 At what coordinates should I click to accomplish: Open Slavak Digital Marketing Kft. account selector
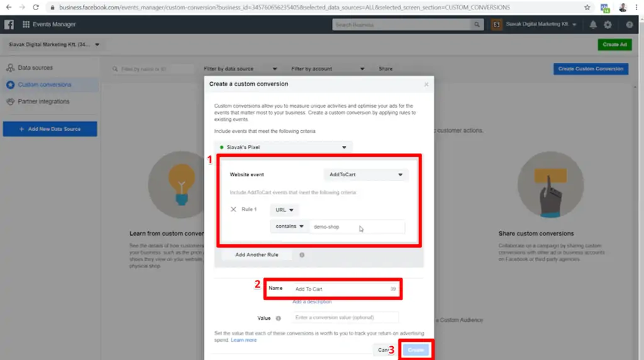(x=54, y=45)
